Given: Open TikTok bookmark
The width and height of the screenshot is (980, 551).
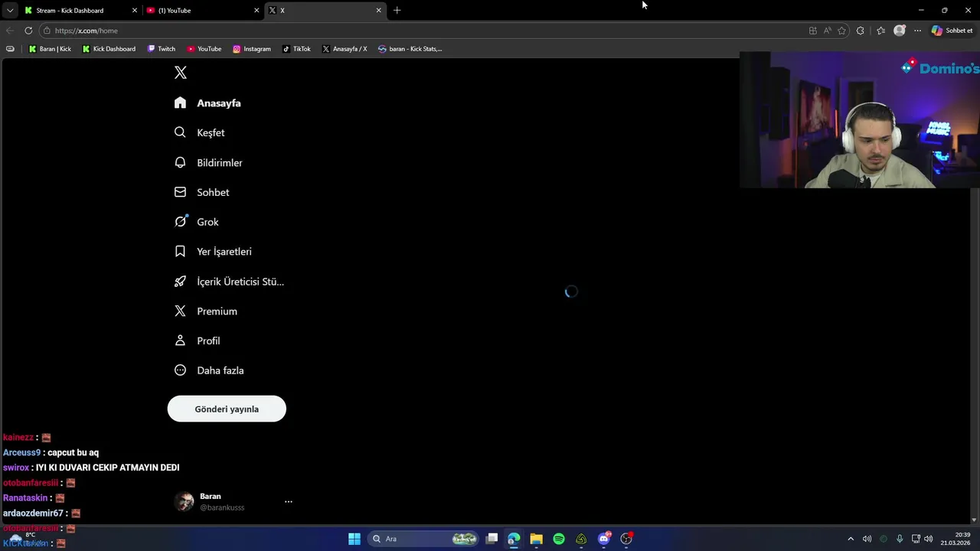Looking at the screenshot, I should click(296, 49).
